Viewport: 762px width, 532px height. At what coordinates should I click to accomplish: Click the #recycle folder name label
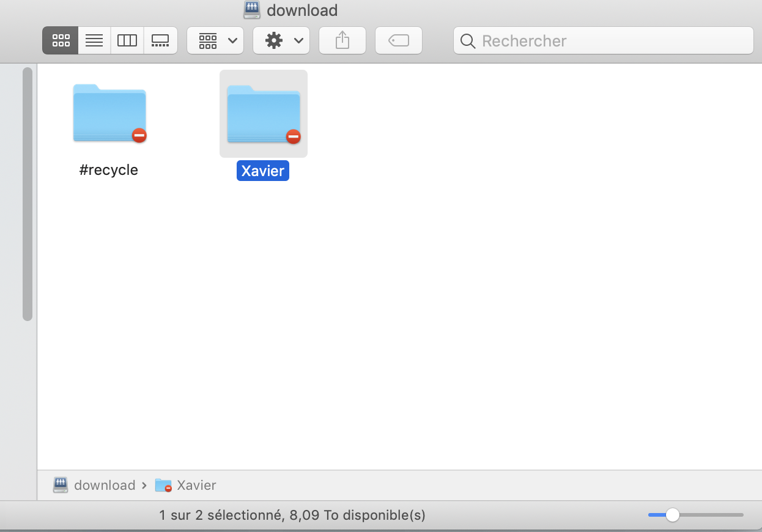109,170
